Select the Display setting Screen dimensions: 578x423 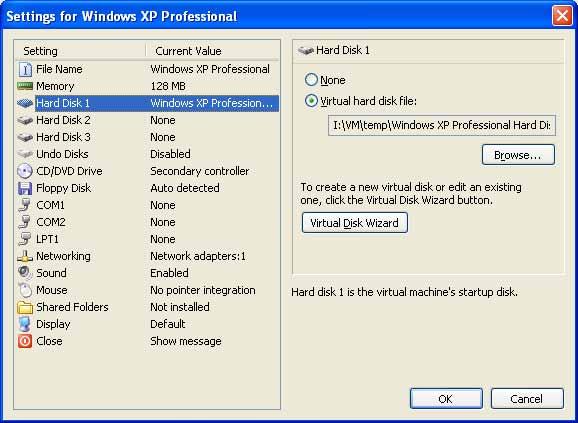point(147,324)
